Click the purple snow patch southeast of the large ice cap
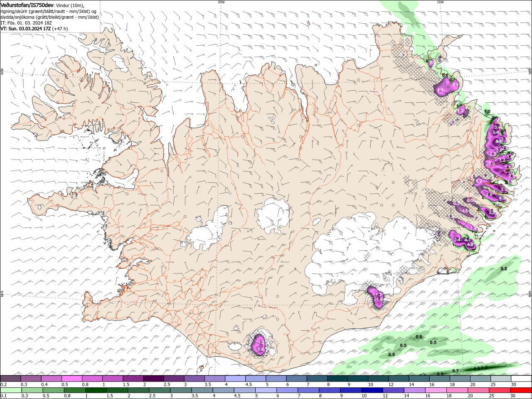 [x=377, y=297]
